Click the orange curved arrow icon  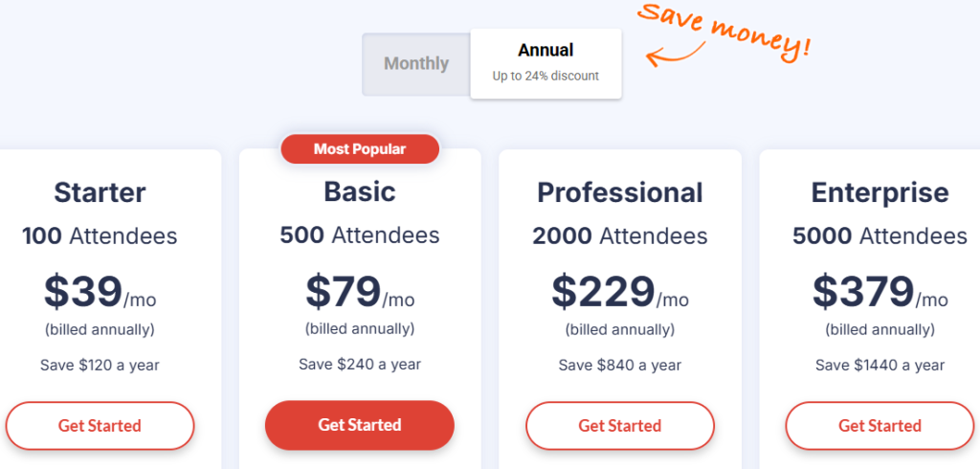[x=676, y=54]
